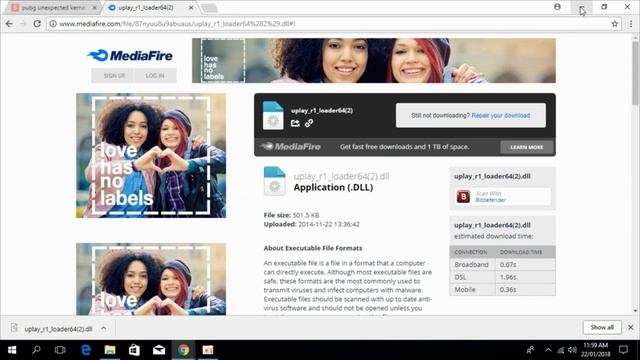The height and width of the screenshot is (360, 640).
Task: Click the LEARN MORE button
Action: (527, 147)
